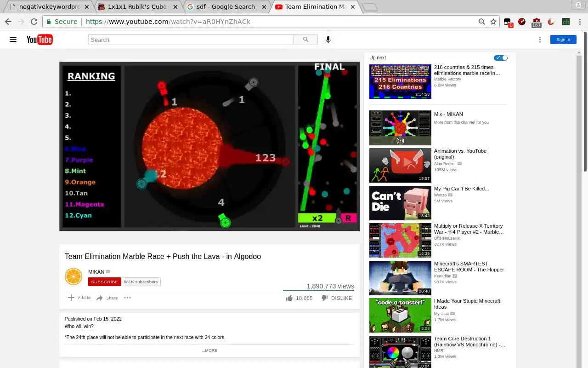
Task: Expand description with ...MORE
Action: coord(209,351)
